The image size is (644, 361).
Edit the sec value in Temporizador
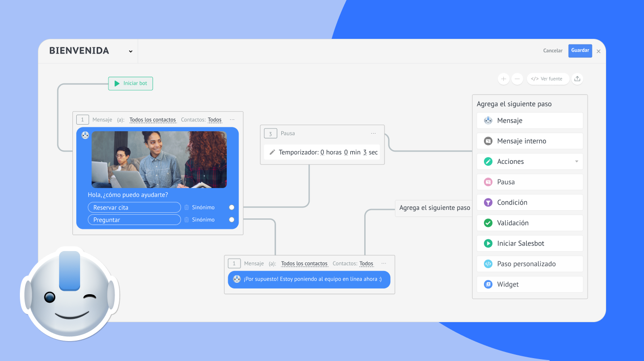coord(365,153)
